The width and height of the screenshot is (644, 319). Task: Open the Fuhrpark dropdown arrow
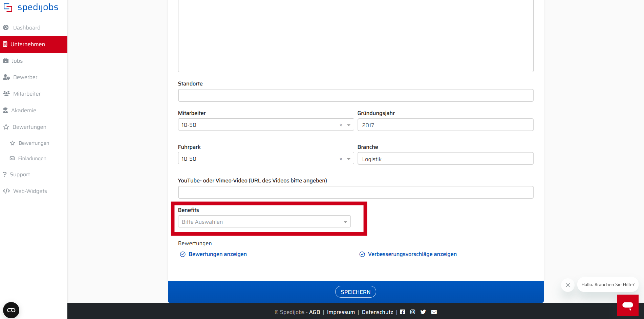349,159
